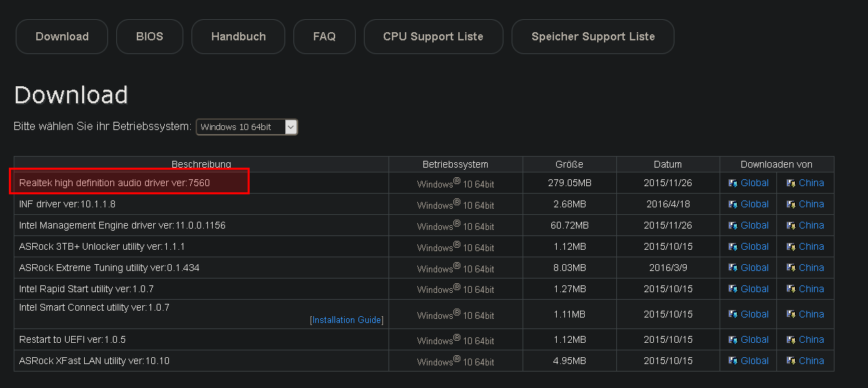Screen dimensions: 868x388
Task: Open the Handbuch tab
Action: point(238,37)
